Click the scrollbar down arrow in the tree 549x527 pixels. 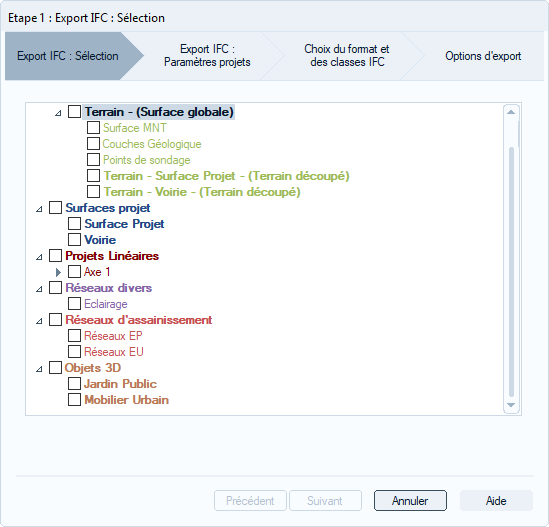(511, 405)
